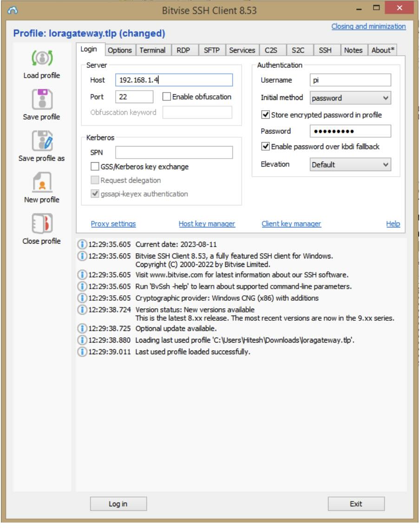Click the Exit button
Image resolution: width=420 pixels, height=530 pixels.
356,504
